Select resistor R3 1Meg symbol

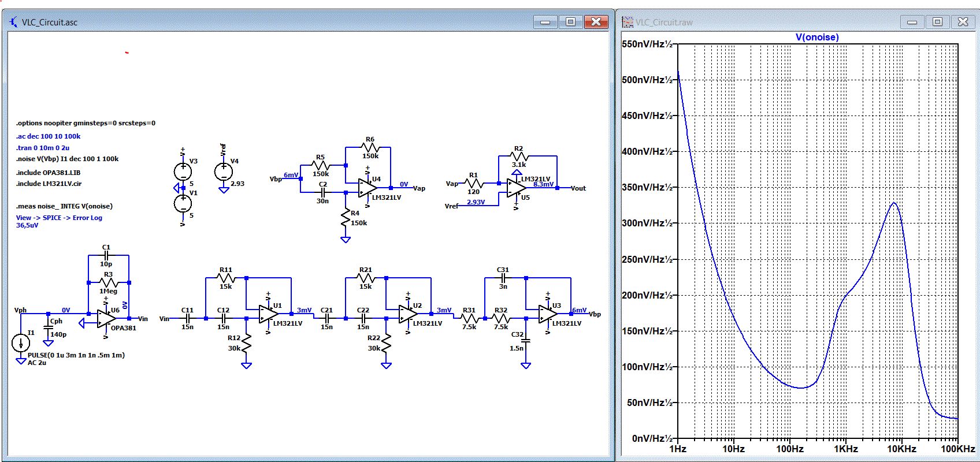(109, 283)
